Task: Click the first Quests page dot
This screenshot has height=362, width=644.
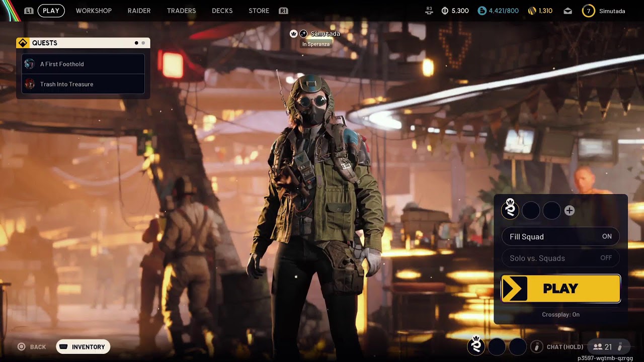Action: pos(136,43)
